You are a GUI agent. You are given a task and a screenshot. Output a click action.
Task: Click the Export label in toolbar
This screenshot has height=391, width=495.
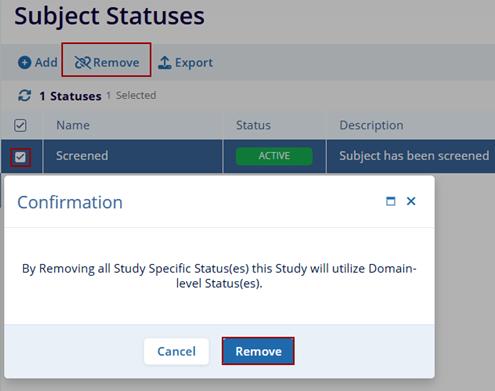[x=194, y=62]
